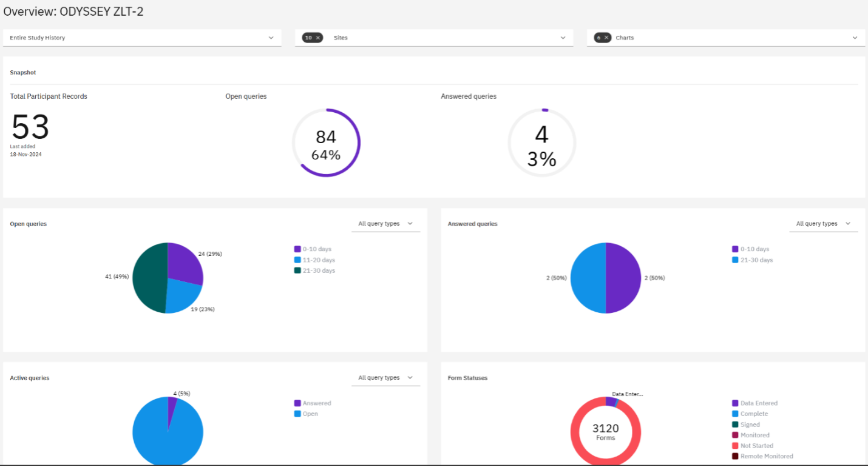Image resolution: width=868 pixels, height=467 pixels.
Task: Toggle 21-30 days legend in Answered queries
Action: tap(753, 260)
